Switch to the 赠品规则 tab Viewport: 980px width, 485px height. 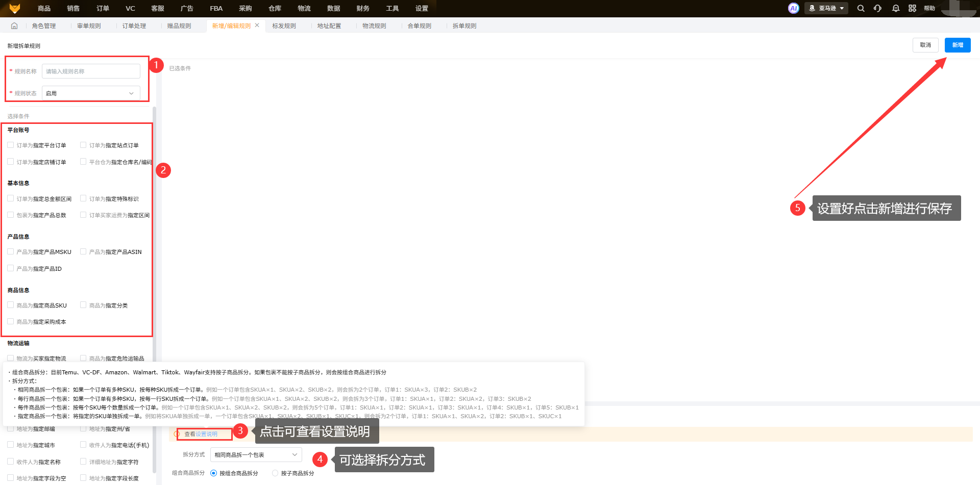(x=179, y=25)
